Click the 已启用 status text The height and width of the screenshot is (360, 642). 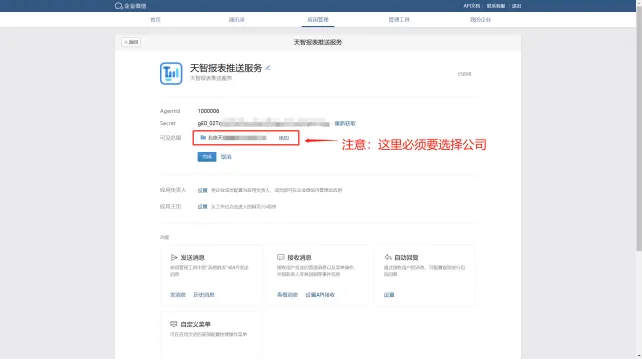(464, 74)
